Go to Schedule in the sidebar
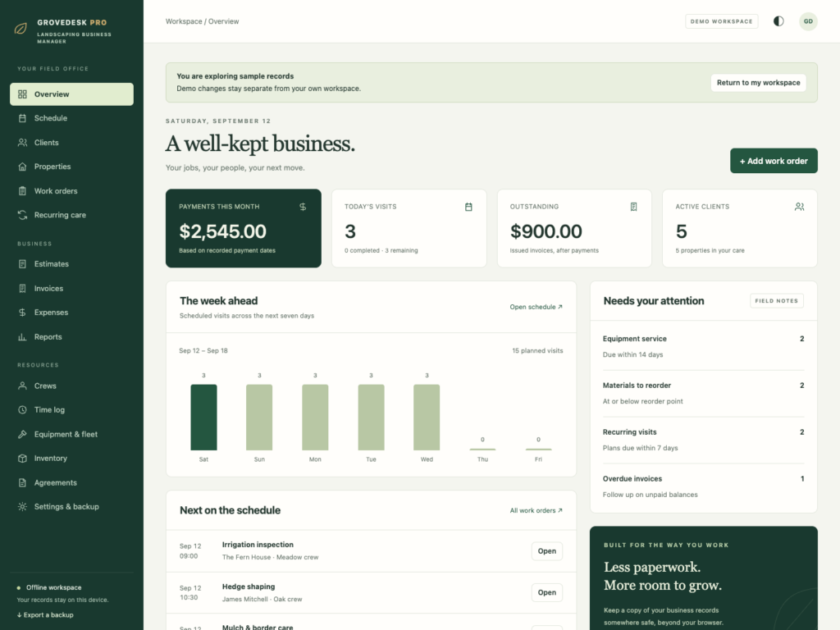Viewport: 840px width, 630px height. click(72, 118)
